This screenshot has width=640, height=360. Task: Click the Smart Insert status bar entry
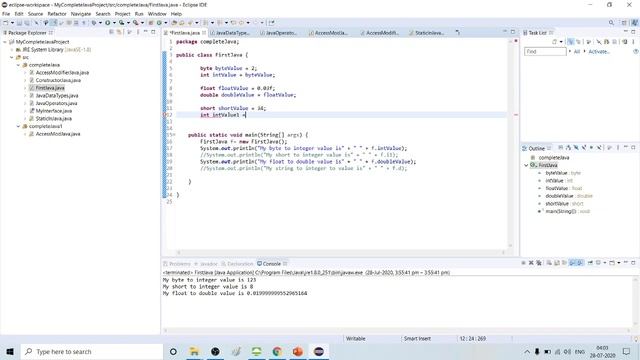click(417, 338)
